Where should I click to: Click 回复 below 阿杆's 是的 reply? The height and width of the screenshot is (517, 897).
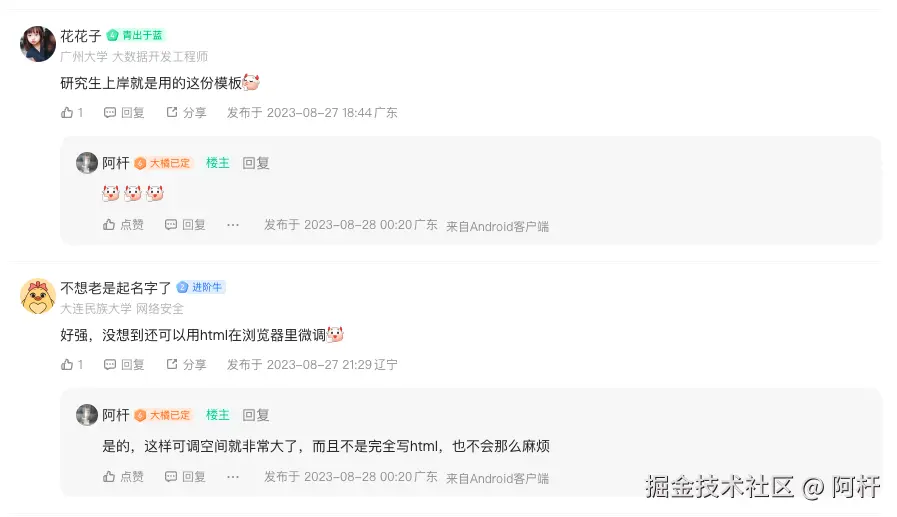[x=185, y=476]
